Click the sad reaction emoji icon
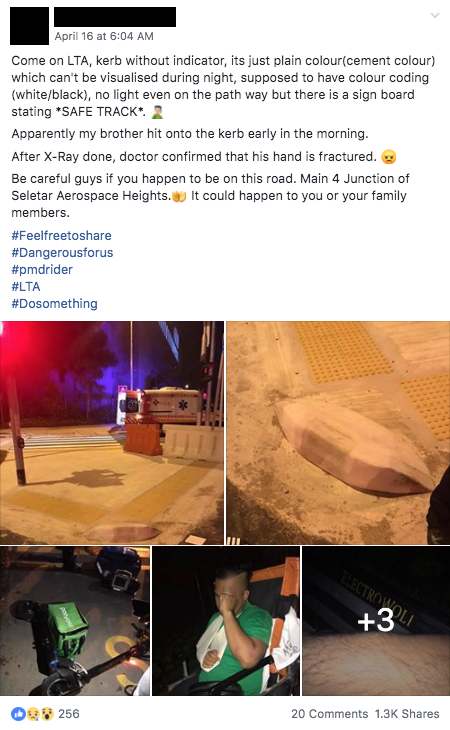Image resolution: width=450 pixels, height=730 pixels. [33, 713]
